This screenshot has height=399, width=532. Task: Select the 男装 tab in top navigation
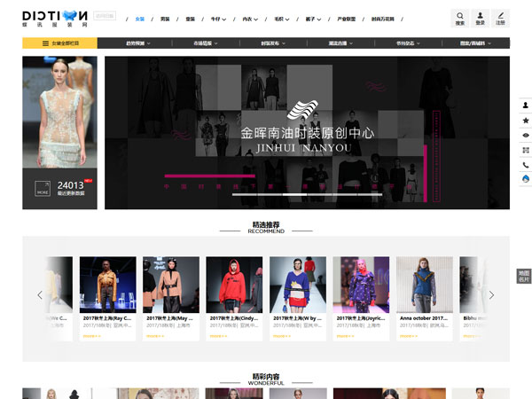(x=165, y=19)
